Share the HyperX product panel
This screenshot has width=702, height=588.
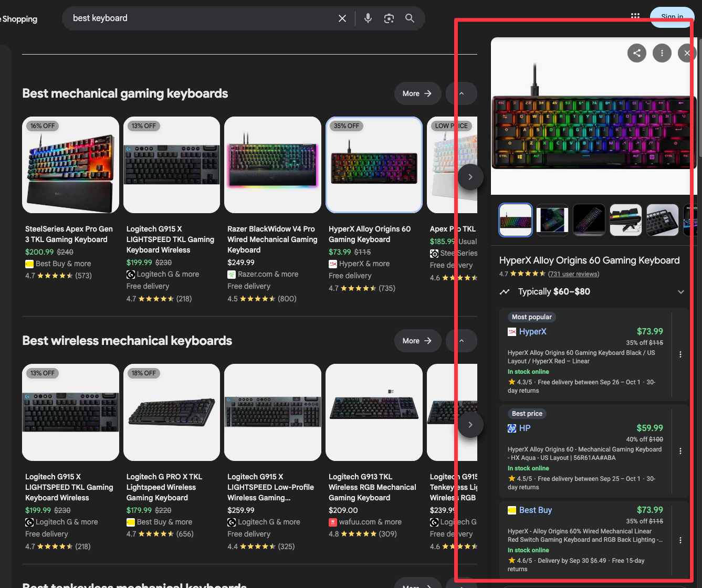[x=637, y=52]
